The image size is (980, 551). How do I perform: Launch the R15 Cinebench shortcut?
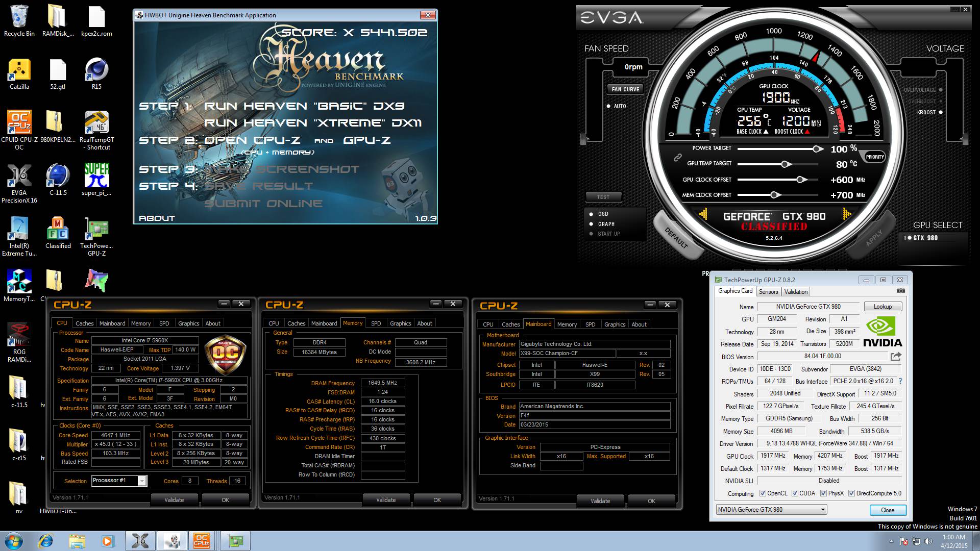96,74
